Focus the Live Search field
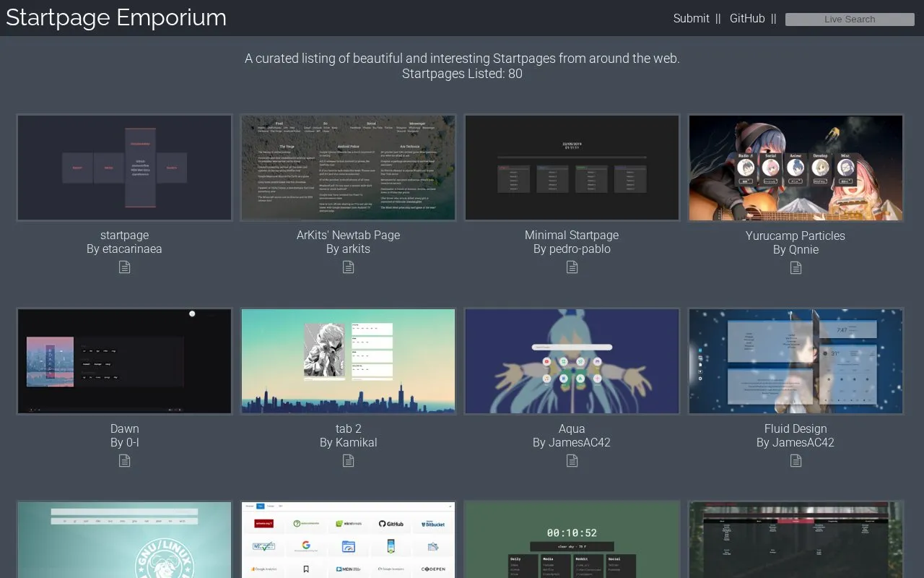This screenshot has width=924, height=578. (x=850, y=20)
